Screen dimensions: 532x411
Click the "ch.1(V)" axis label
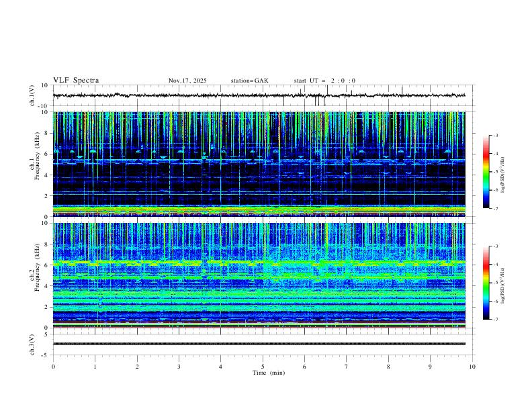point(32,95)
